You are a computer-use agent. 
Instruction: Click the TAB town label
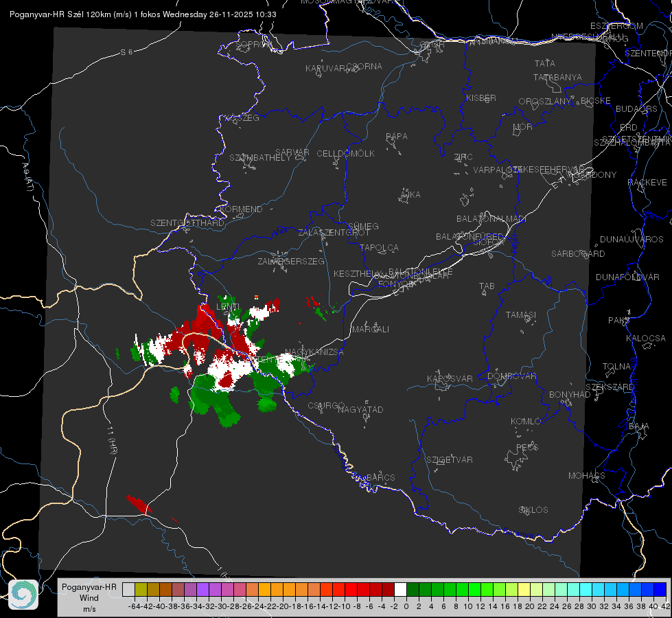point(487,286)
